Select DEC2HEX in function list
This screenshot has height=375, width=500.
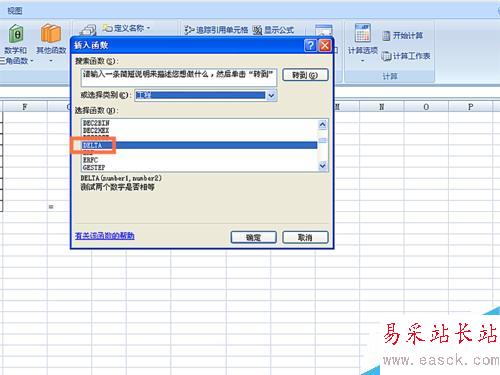tap(199, 130)
